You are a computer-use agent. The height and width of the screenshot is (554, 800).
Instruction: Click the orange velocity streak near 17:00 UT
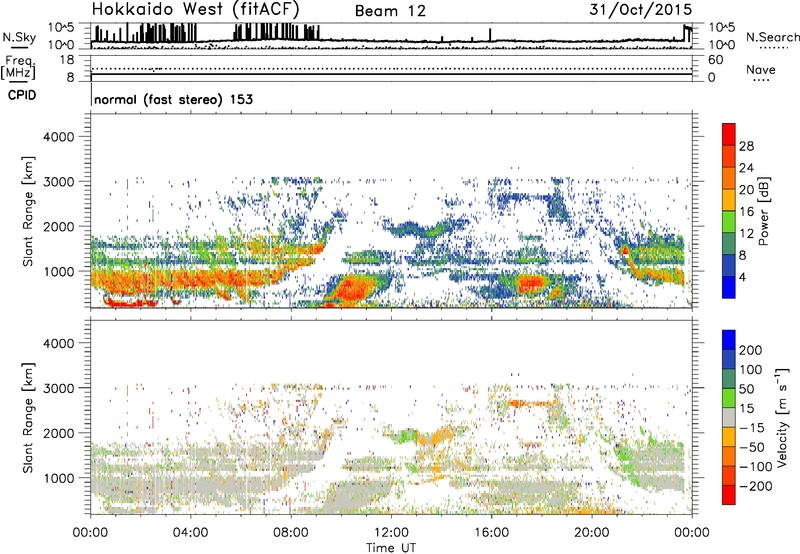[531, 404]
